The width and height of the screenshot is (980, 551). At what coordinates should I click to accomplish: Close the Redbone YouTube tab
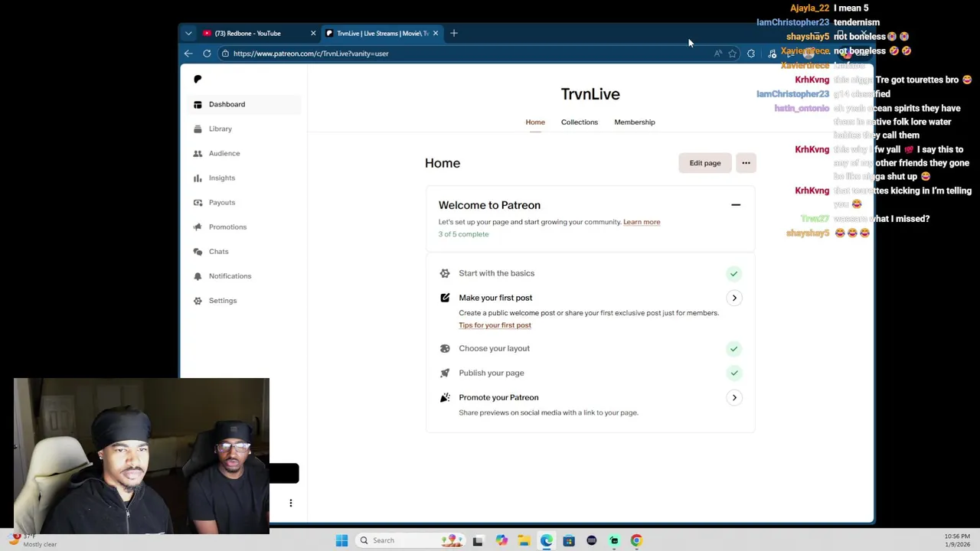pos(313,33)
